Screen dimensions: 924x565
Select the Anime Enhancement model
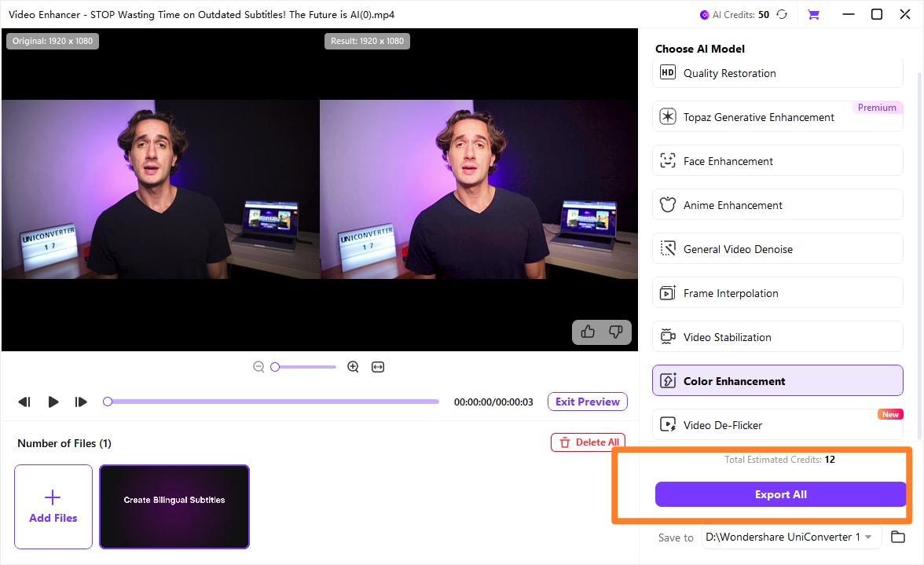[x=778, y=204]
